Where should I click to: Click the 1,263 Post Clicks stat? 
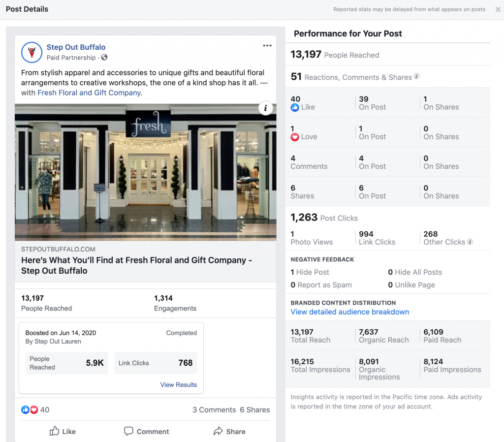[x=324, y=217]
